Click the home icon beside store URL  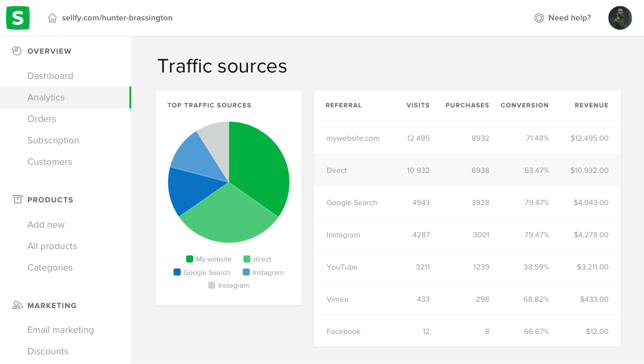pyautogui.click(x=52, y=18)
